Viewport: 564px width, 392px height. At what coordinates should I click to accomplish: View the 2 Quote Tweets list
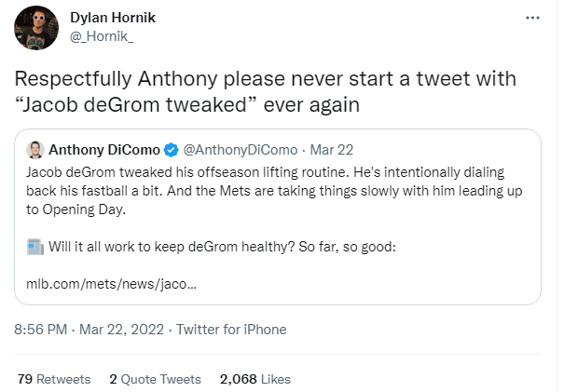[x=155, y=379]
